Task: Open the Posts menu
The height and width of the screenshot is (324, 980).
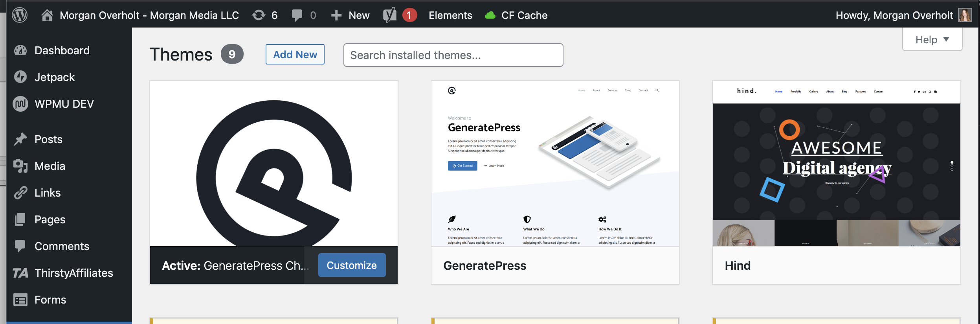Action: coord(48,139)
